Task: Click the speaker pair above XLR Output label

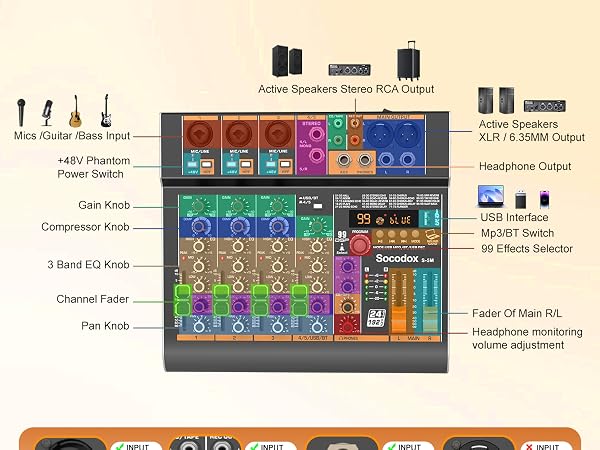Action: (496, 100)
